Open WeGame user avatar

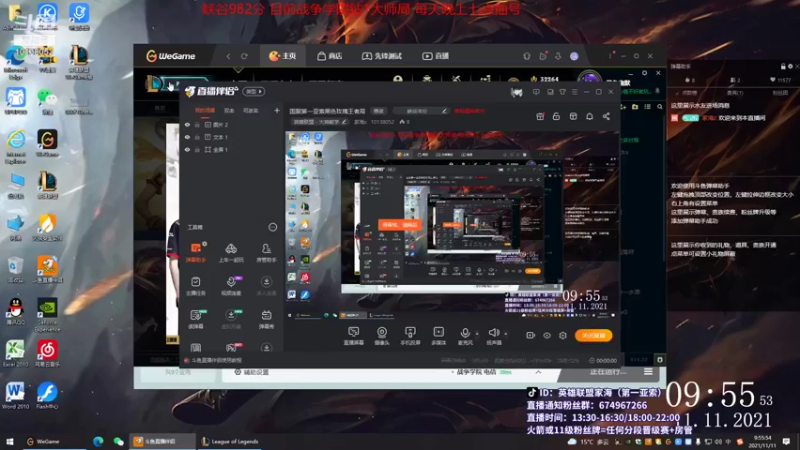coord(574,56)
